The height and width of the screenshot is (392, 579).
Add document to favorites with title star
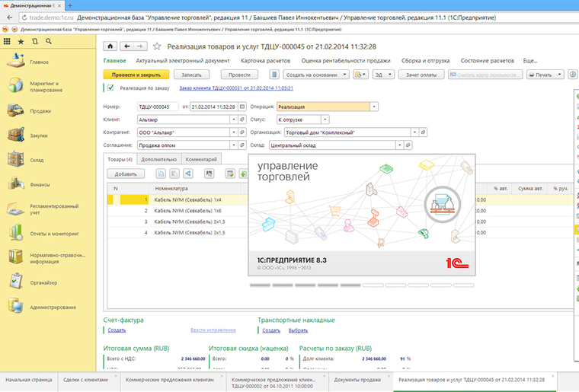(158, 46)
